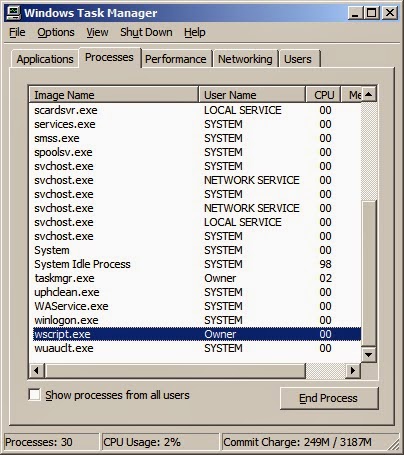This screenshot has width=404, height=455.
Task: Open the Help menu
Action: pyautogui.click(x=195, y=32)
